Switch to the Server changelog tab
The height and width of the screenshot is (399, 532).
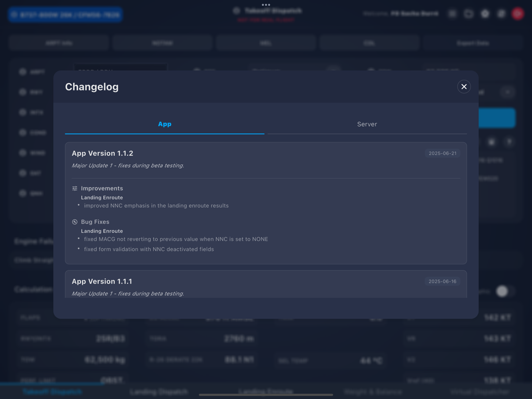coord(367,124)
